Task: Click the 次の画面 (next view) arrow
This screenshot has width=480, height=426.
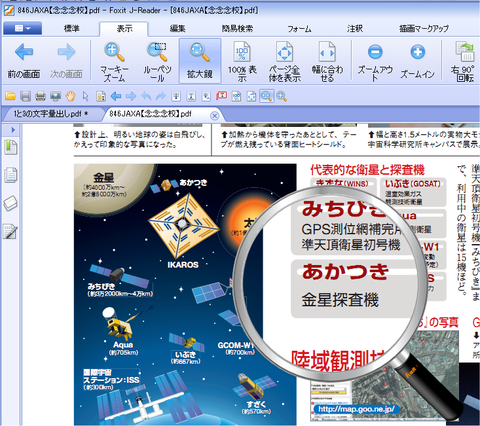Action: coord(66,61)
